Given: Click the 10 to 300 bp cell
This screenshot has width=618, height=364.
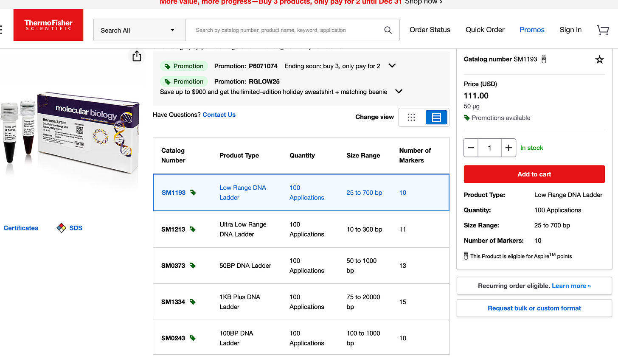Looking at the screenshot, I should (364, 229).
